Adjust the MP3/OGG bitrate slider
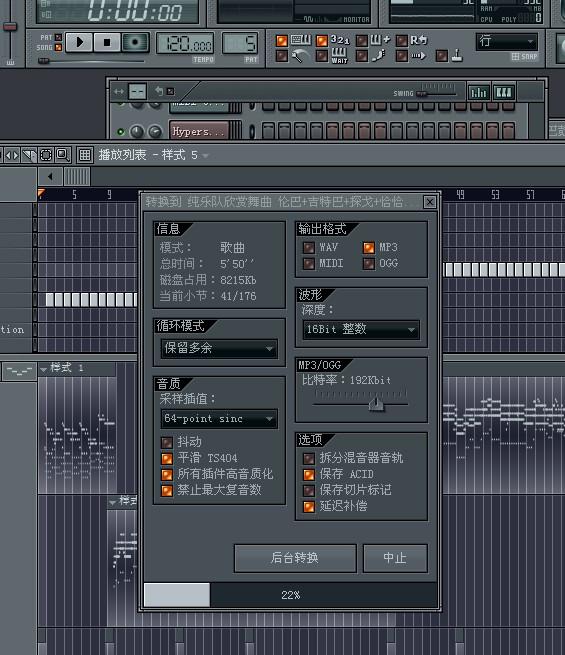The image size is (565, 655). [x=376, y=404]
